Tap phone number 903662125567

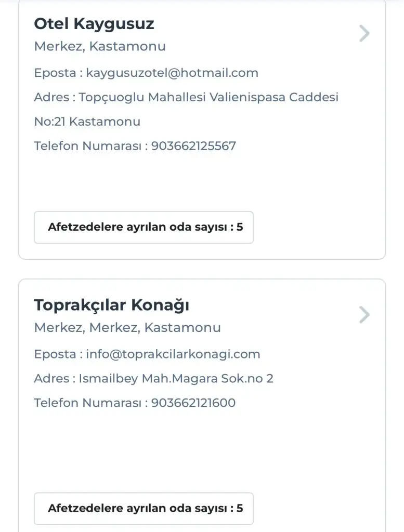tap(193, 146)
